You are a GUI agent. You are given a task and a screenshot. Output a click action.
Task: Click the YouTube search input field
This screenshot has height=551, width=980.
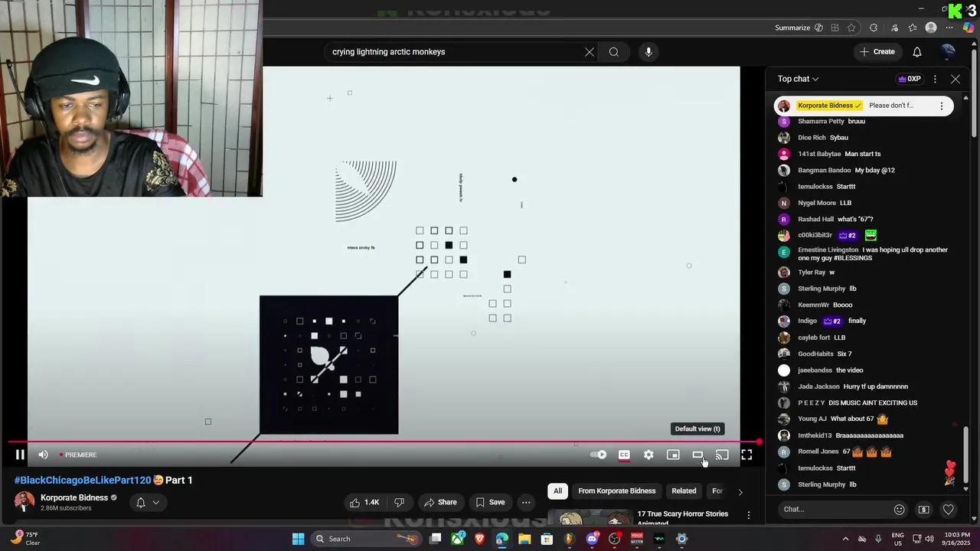point(456,52)
